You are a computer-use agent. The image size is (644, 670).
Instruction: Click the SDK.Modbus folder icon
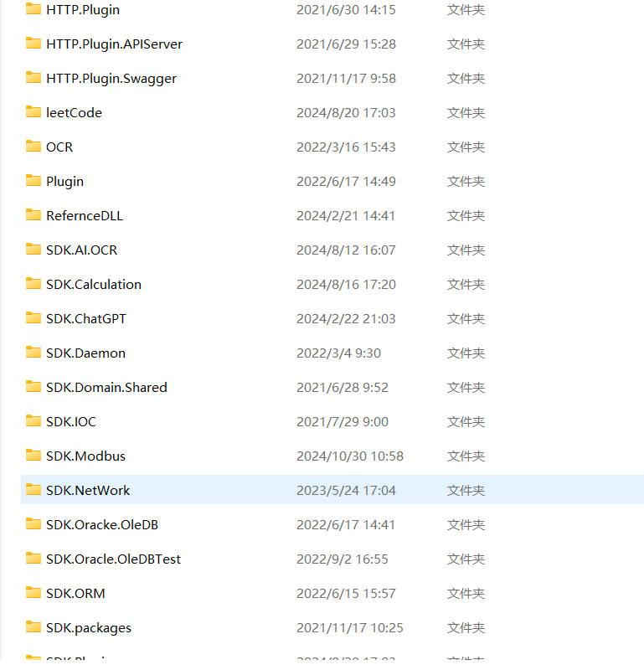pos(33,455)
